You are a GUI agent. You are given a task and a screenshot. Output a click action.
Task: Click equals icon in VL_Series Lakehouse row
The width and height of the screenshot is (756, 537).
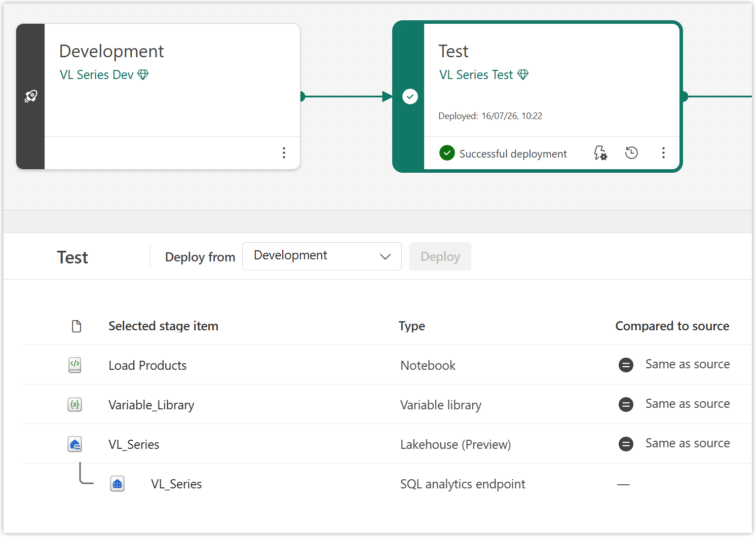point(626,444)
